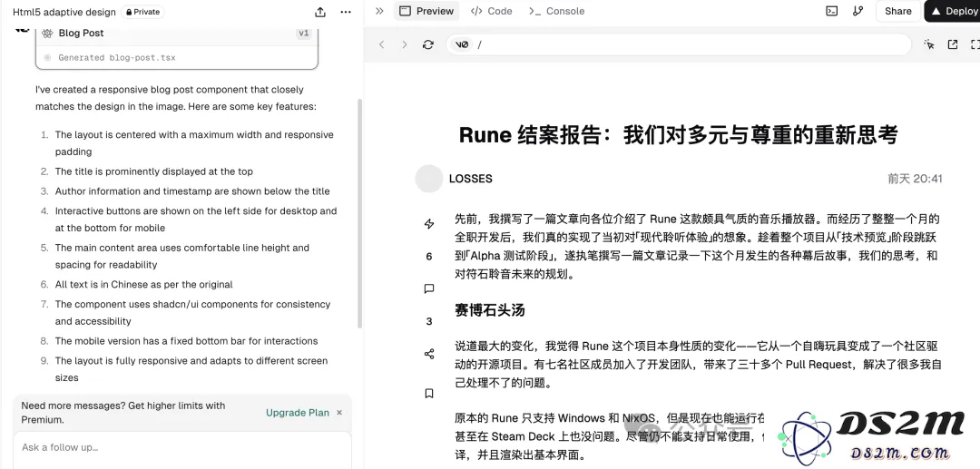Image resolution: width=980 pixels, height=469 pixels.
Task: Click the share/upload icon in chat header
Action: [x=320, y=12]
